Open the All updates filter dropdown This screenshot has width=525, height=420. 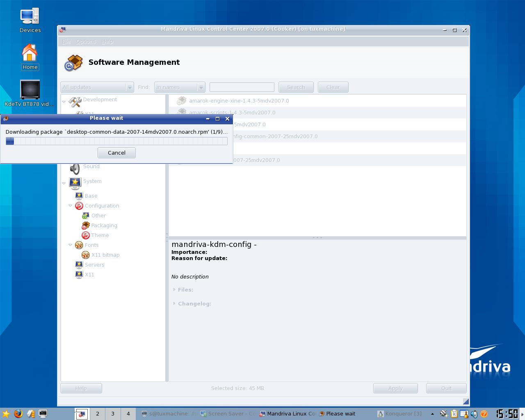(x=97, y=87)
